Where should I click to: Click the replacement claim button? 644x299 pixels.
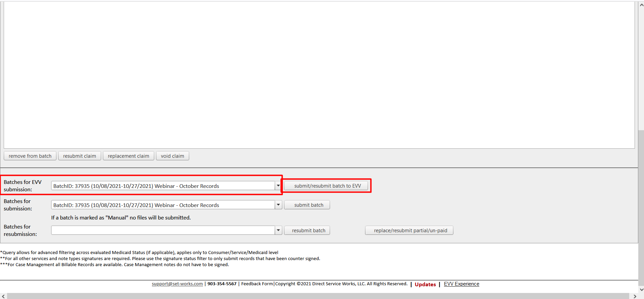128,156
